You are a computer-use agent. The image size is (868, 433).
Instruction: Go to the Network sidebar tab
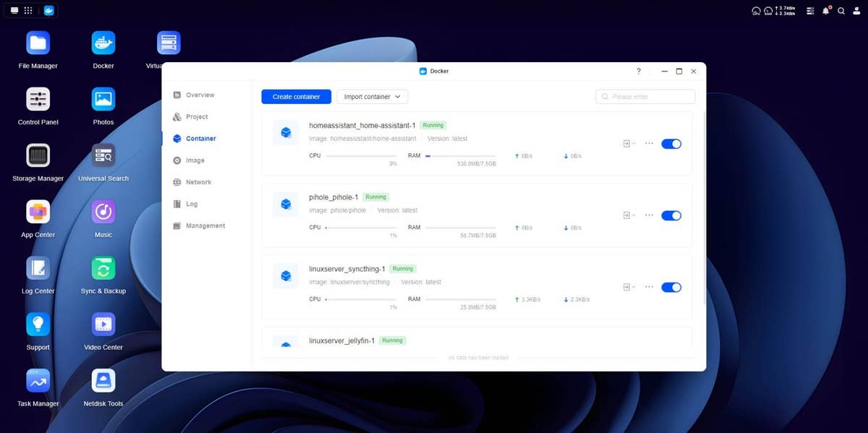pyautogui.click(x=198, y=182)
